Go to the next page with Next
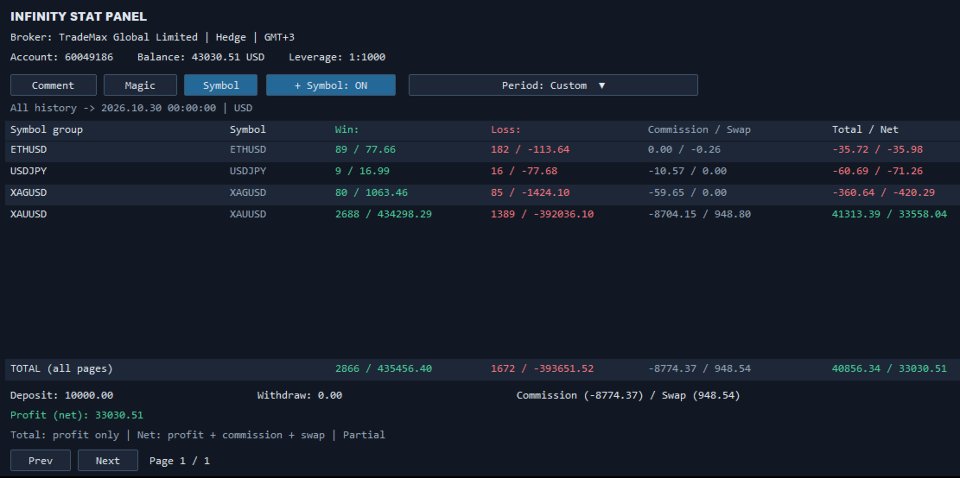960x478 pixels. [108, 460]
